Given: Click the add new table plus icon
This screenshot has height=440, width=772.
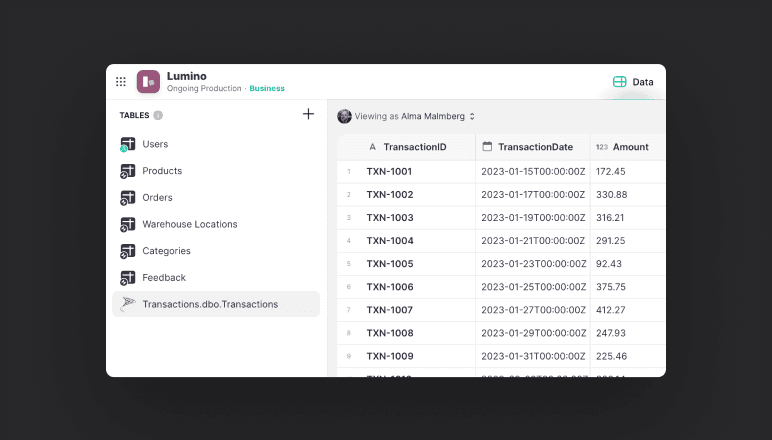Looking at the screenshot, I should point(308,115).
